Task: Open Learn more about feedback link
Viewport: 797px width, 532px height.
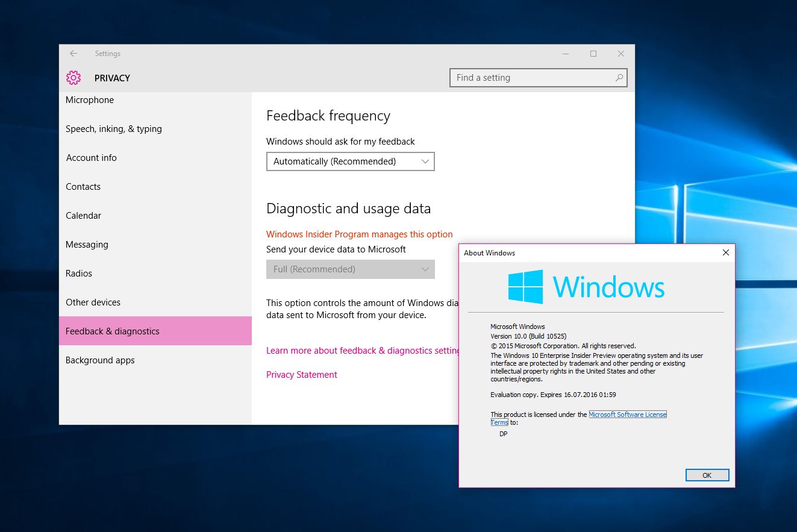Action: [363, 351]
